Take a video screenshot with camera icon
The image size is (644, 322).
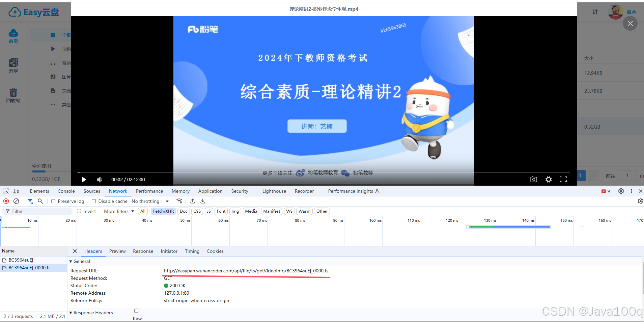[x=533, y=179]
